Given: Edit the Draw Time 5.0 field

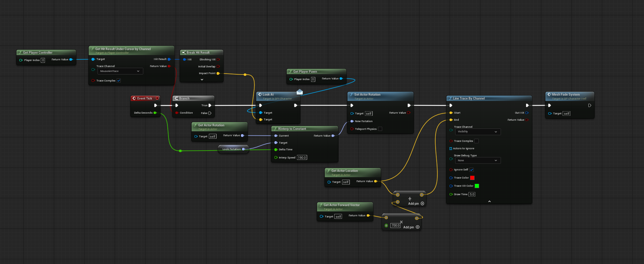Looking at the screenshot, I should (472, 194).
